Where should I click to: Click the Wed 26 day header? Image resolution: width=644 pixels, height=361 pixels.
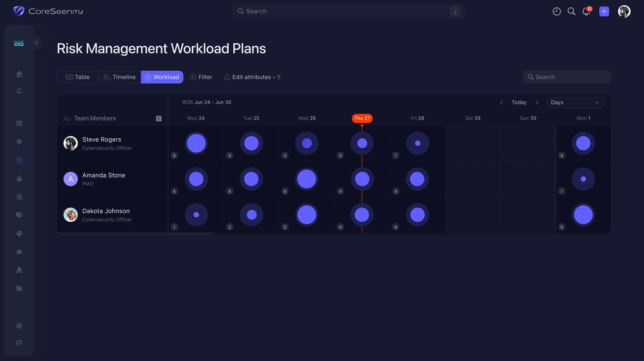[x=307, y=118]
